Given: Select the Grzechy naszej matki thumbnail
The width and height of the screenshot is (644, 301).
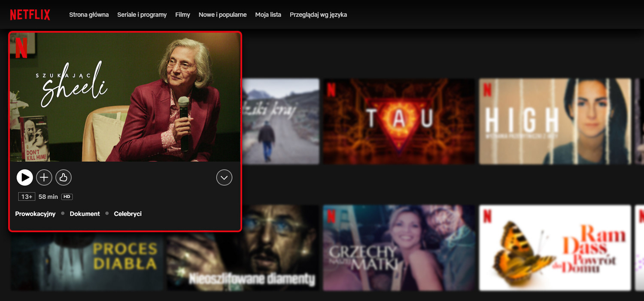Looking at the screenshot, I should click(399, 248).
